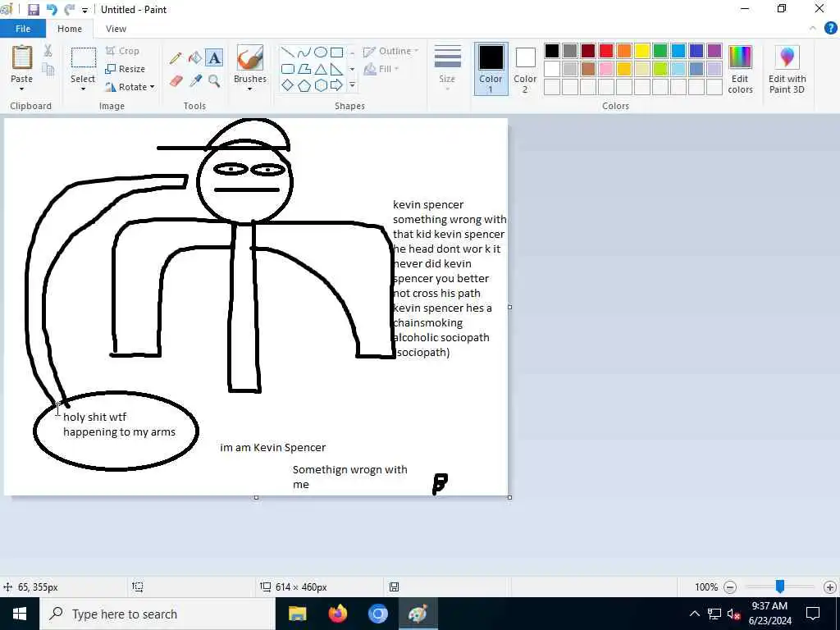
Task: Open the notification center icon
Action: pos(813,614)
